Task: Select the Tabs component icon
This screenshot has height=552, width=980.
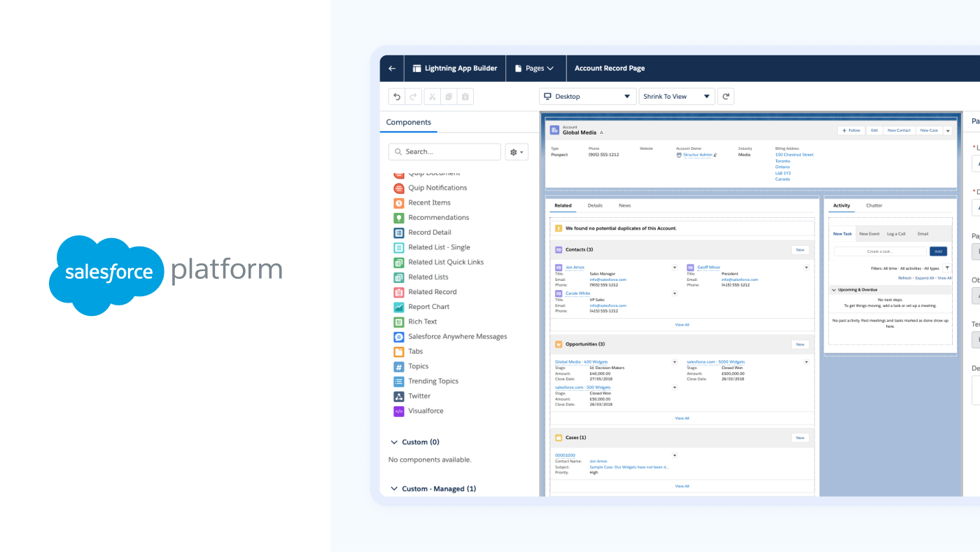Action: [398, 352]
